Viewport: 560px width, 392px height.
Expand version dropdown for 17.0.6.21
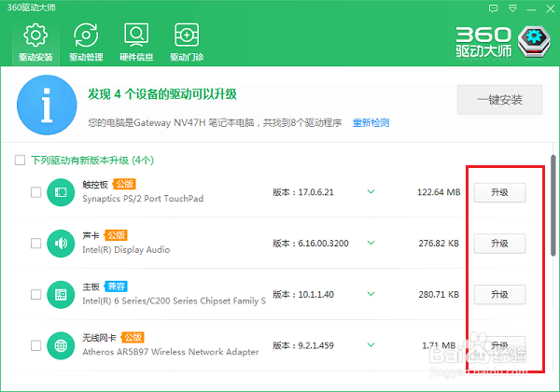pyautogui.click(x=371, y=191)
